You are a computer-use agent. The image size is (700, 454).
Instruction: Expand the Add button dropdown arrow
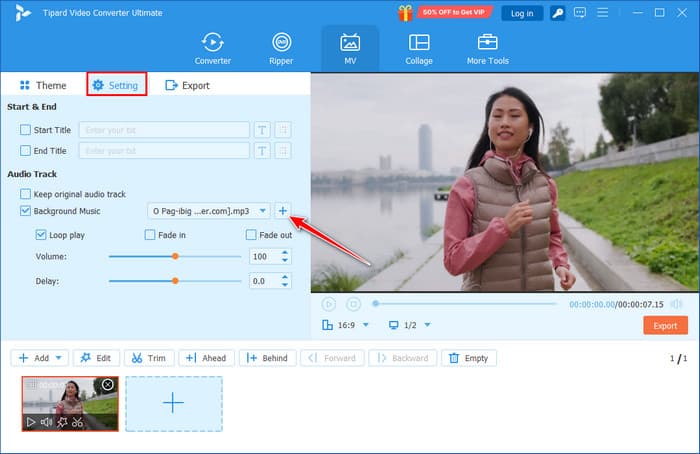click(x=60, y=358)
